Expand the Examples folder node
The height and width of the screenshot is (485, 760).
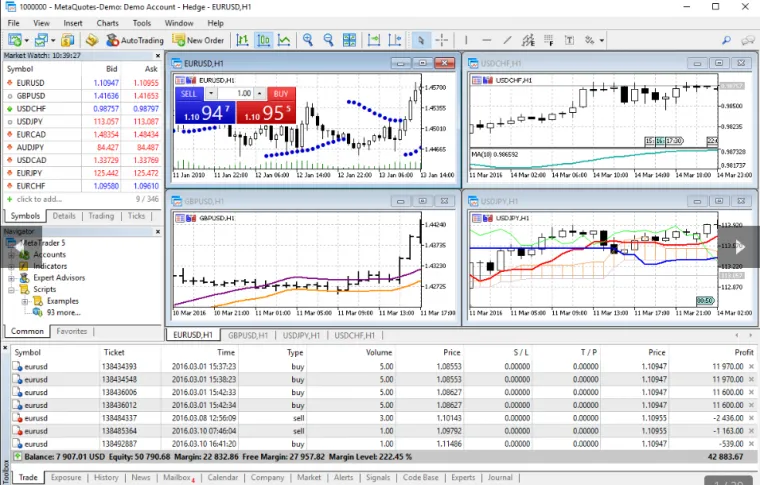tap(25, 301)
